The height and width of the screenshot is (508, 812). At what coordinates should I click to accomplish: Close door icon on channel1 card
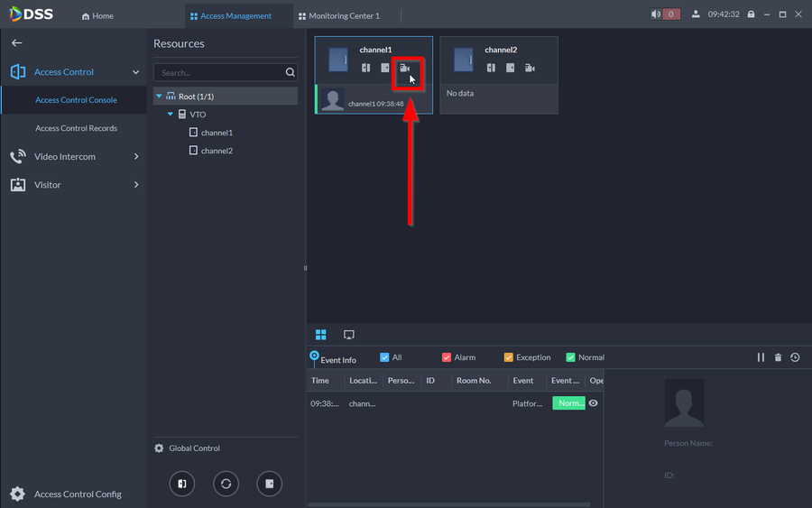(x=384, y=68)
